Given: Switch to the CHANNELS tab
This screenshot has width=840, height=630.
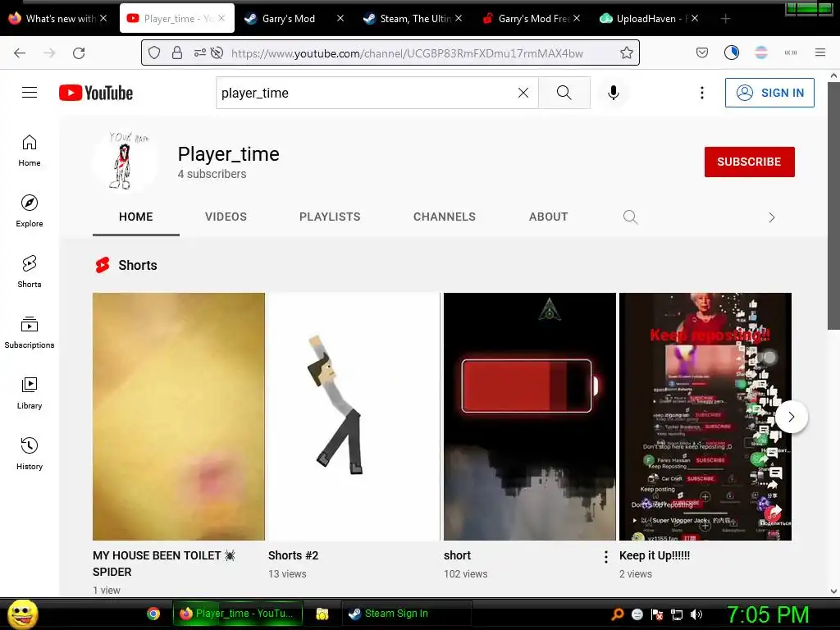Looking at the screenshot, I should point(445,217).
